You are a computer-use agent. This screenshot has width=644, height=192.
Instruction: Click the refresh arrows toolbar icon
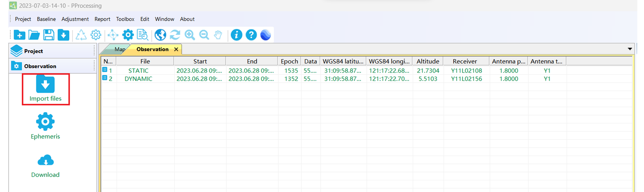175,35
